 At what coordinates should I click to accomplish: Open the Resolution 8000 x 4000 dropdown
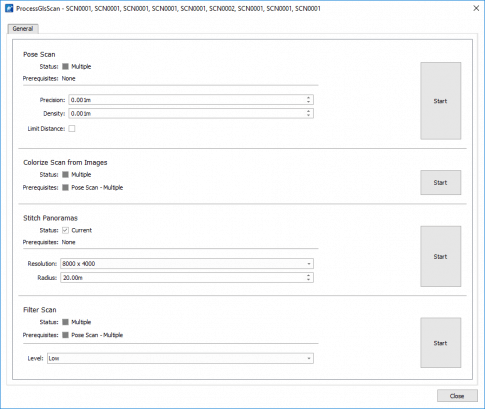click(x=187, y=264)
